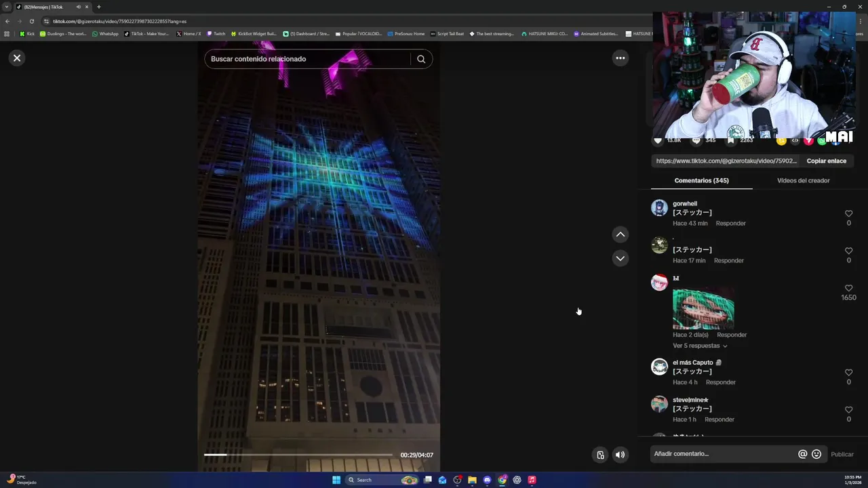
Task: Open the three-dot more options menu
Action: click(x=620, y=58)
